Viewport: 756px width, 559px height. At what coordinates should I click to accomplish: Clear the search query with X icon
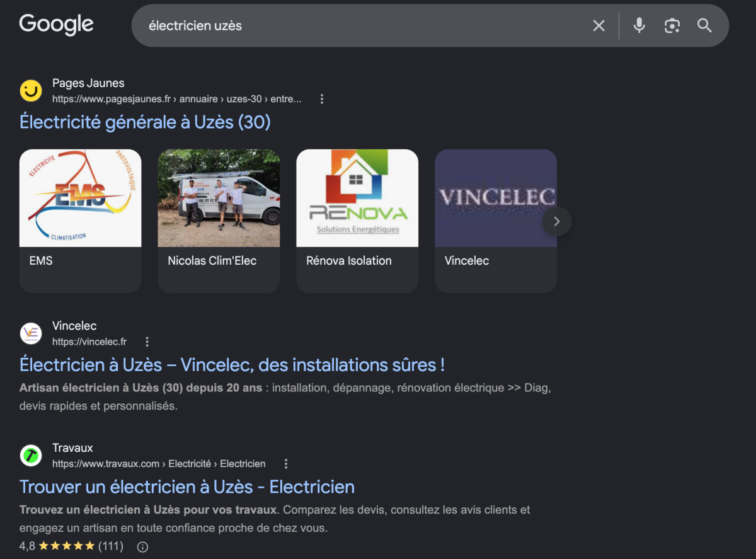(x=598, y=26)
